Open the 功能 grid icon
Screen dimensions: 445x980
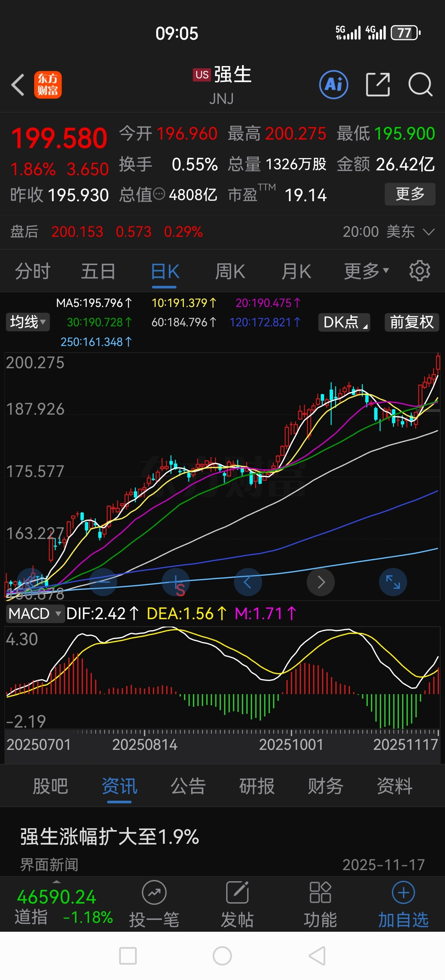pos(320,892)
